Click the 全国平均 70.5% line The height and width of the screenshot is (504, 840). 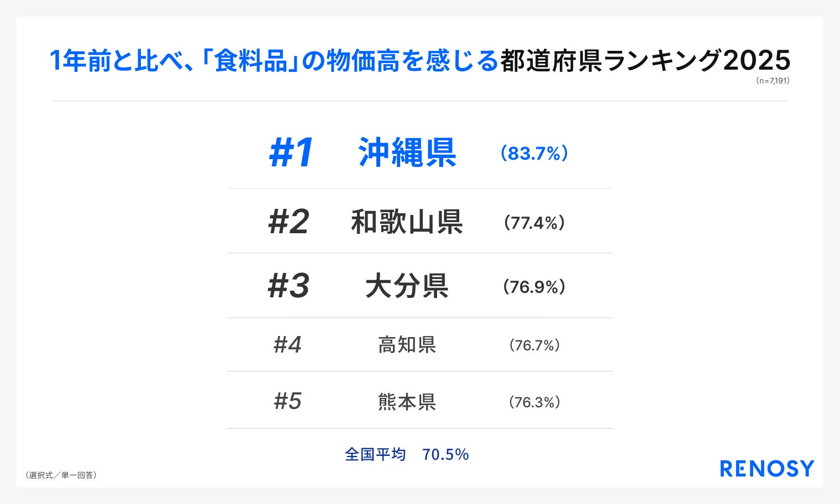pos(407,454)
